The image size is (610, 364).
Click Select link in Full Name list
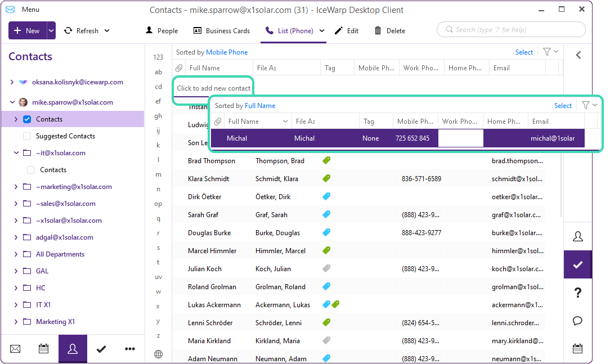tap(563, 106)
